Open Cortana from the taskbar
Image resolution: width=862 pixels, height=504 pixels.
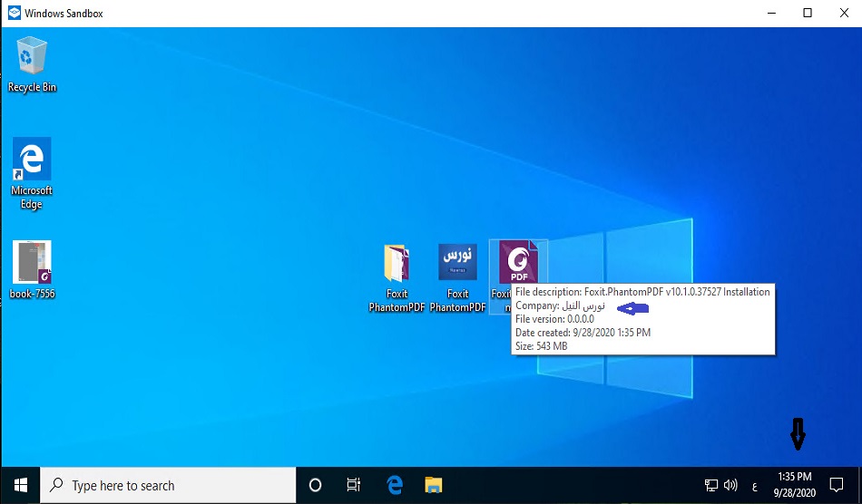pyautogui.click(x=316, y=485)
